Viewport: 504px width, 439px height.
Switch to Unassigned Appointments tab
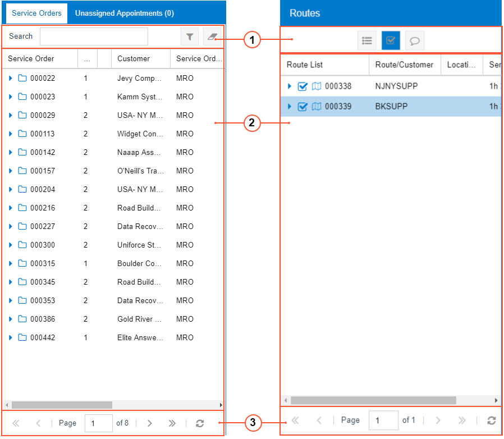tap(124, 13)
